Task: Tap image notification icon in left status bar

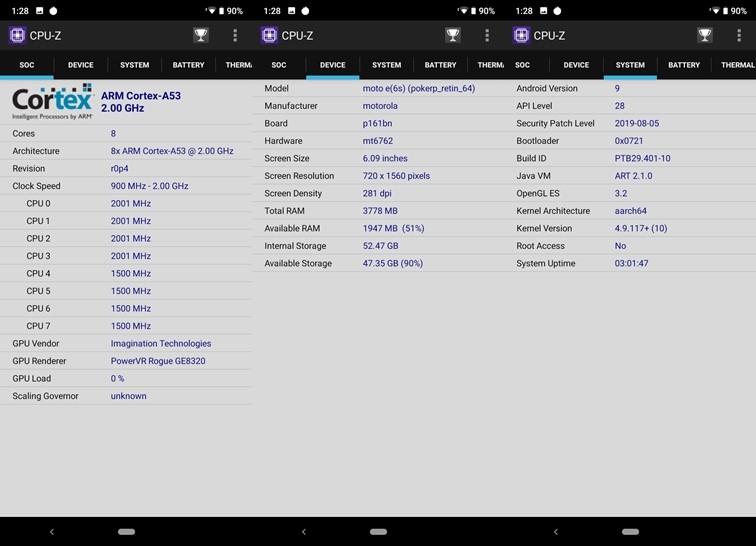Action: tap(40, 11)
